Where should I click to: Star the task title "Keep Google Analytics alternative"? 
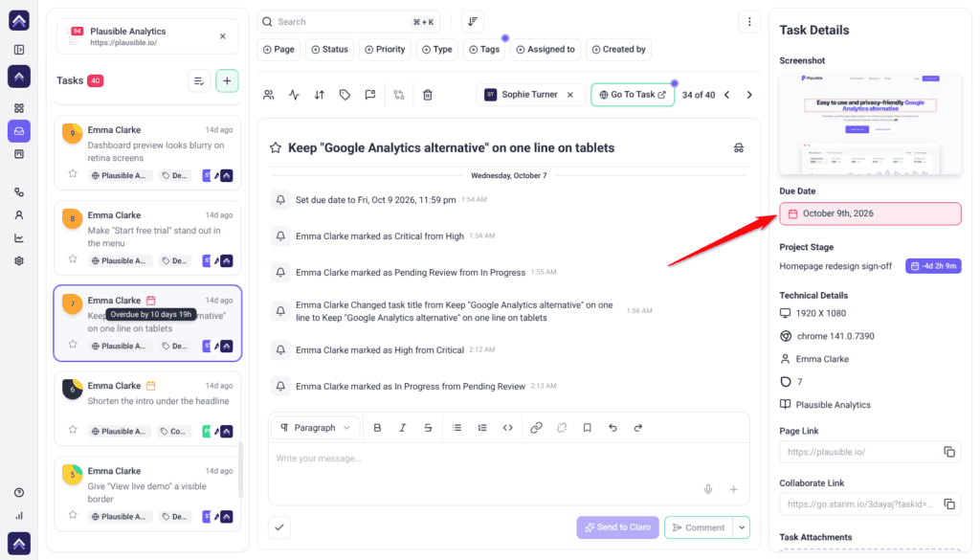(275, 148)
